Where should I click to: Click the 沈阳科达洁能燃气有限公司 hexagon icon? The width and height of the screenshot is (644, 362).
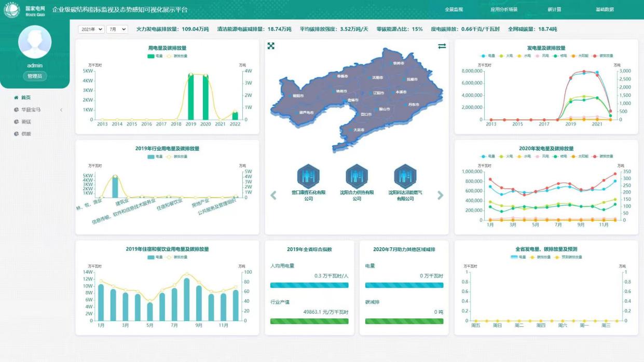pyautogui.click(x=405, y=176)
